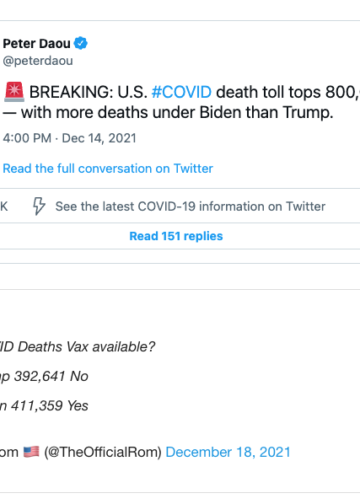This screenshot has width=360, height=504.
Task: Click See the latest COVID-19 information on Twitter
Action: click(190, 206)
